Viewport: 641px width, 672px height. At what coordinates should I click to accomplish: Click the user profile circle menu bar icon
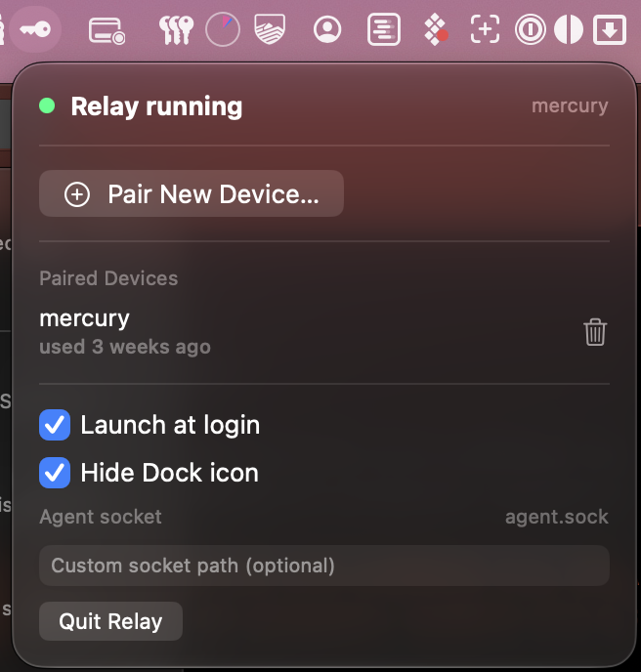[327, 29]
